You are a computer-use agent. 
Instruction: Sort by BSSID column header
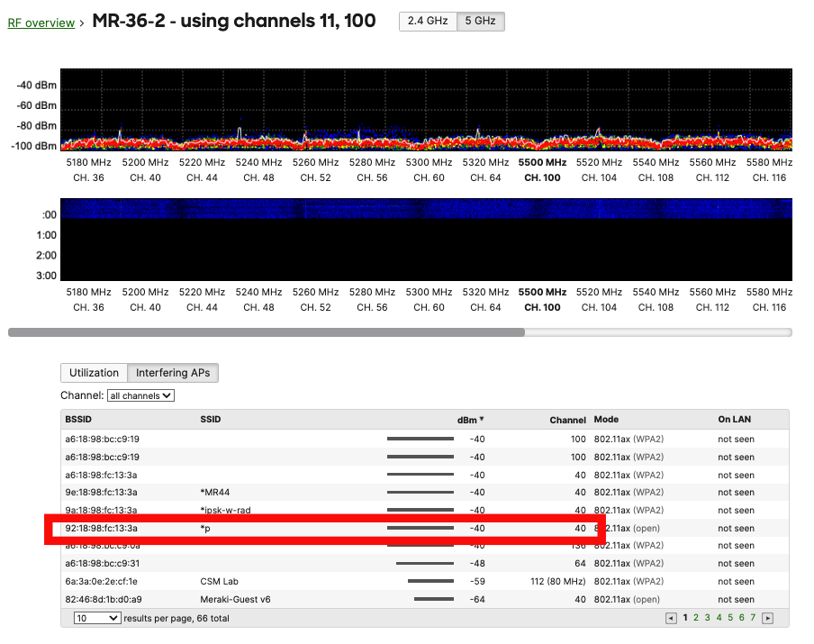[x=79, y=420]
